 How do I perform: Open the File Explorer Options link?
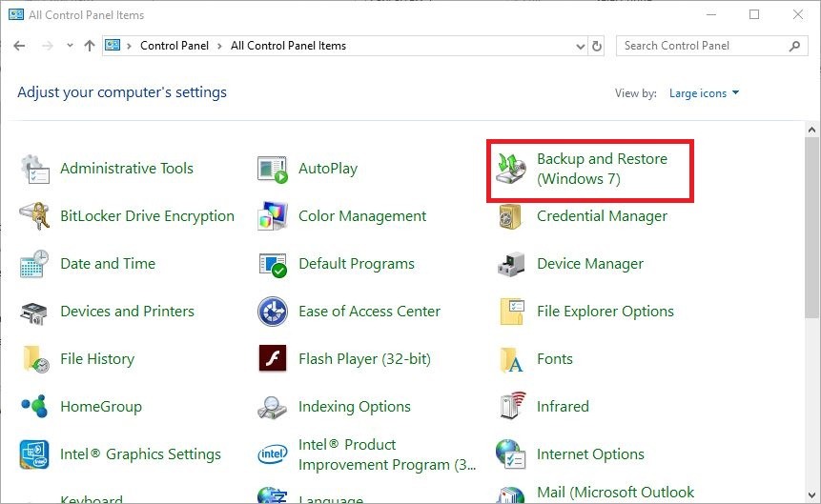(x=605, y=312)
